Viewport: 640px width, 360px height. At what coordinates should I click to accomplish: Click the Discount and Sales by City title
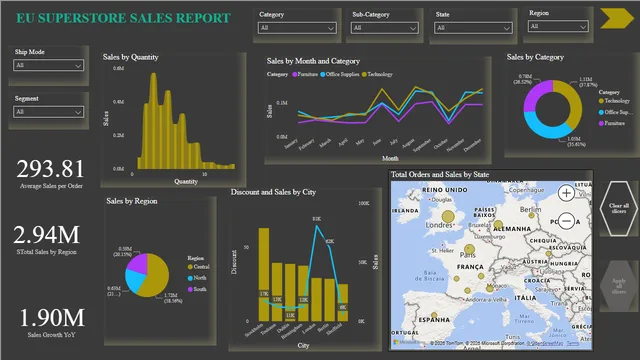(x=273, y=192)
